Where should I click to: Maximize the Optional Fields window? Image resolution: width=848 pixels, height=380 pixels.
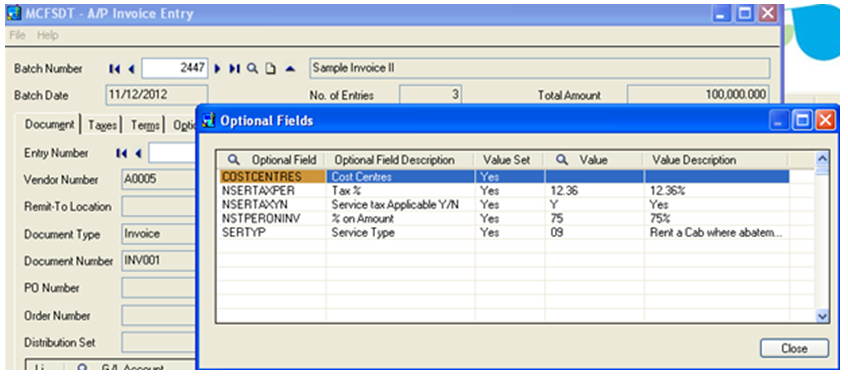point(803,121)
